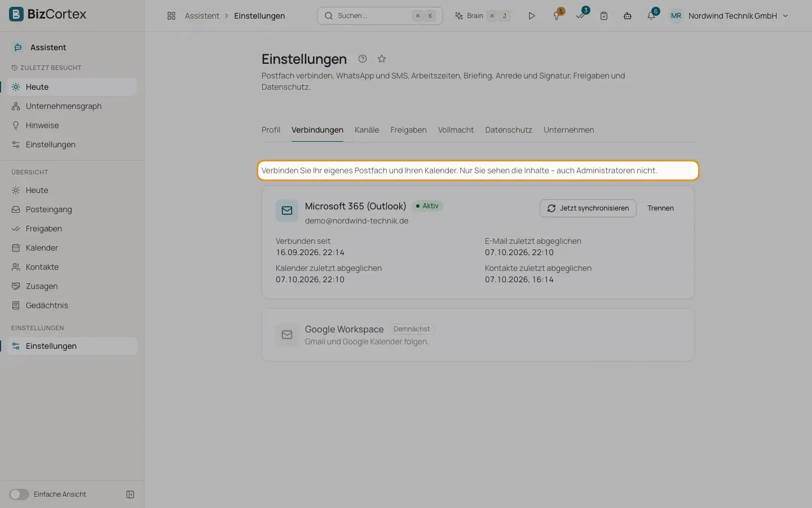Open Heute under Übersicht section
The width and height of the screenshot is (812, 508).
[x=72, y=190]
